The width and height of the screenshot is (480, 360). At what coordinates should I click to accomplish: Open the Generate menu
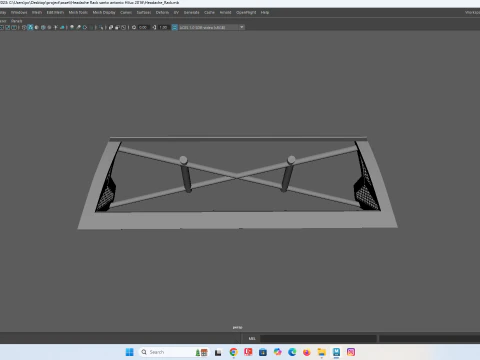192,12
